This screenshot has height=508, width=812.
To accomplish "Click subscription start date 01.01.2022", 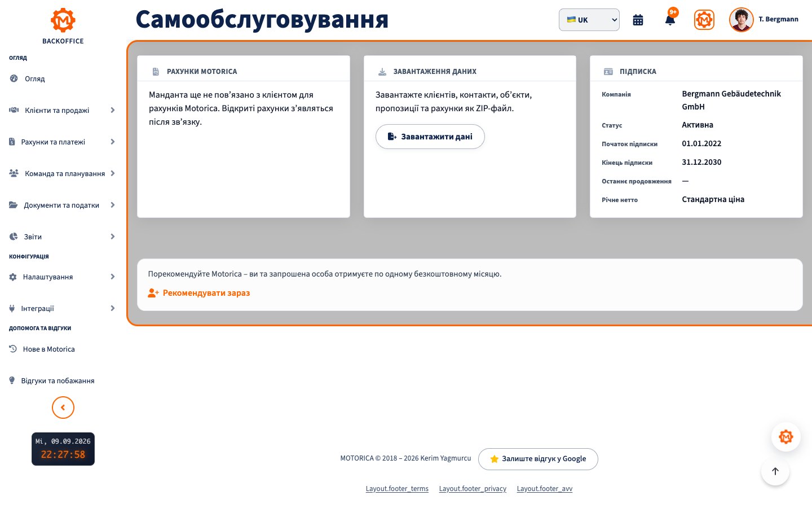I will (x=701, y=143).
